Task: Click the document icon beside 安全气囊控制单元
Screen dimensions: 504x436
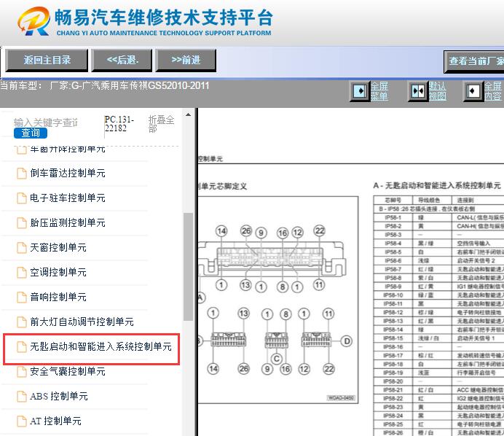Action: [x=22, y=371]
